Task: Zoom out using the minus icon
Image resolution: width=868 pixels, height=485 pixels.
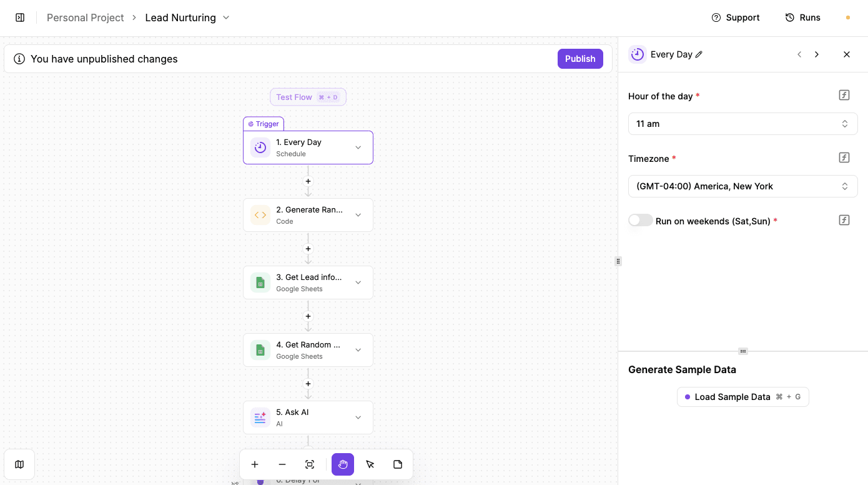Action: pyautogui.click(x=282, y=464)
